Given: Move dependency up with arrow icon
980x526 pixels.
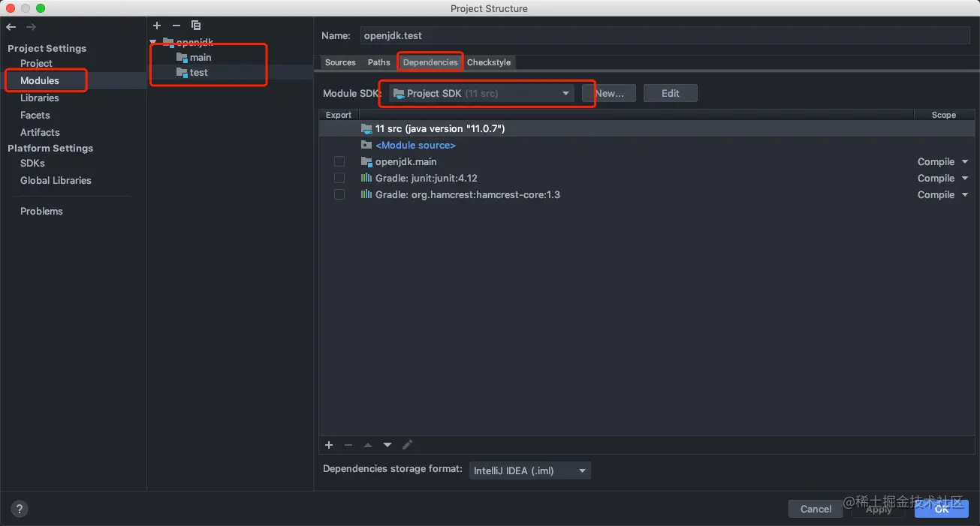Looking at the screenshot, I should [x=368, y=445].
